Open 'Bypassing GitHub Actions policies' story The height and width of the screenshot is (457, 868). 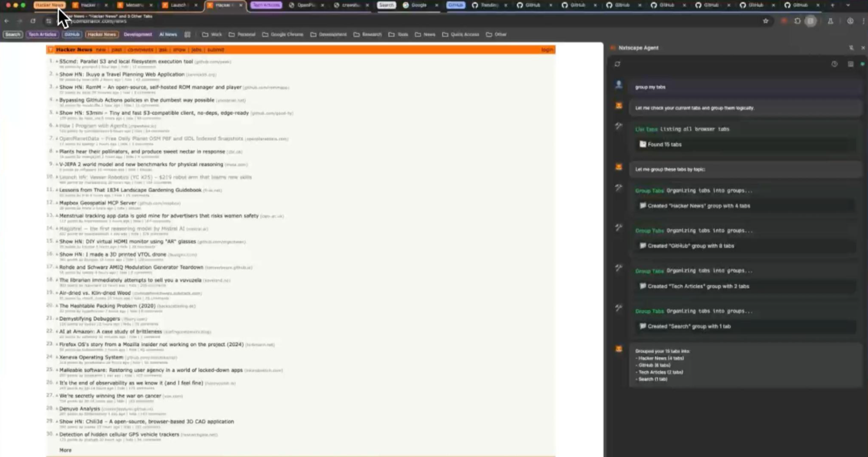click(x=137, y=100)
